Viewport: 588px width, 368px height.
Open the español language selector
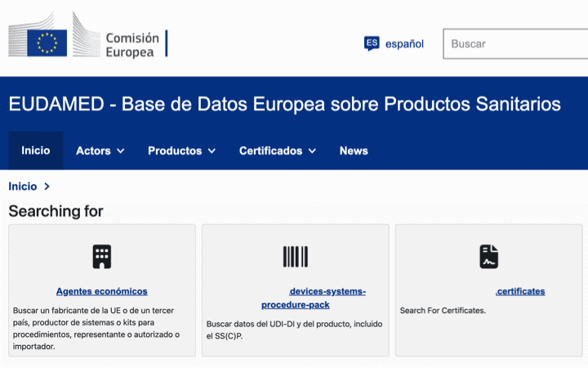click(404, 43)
